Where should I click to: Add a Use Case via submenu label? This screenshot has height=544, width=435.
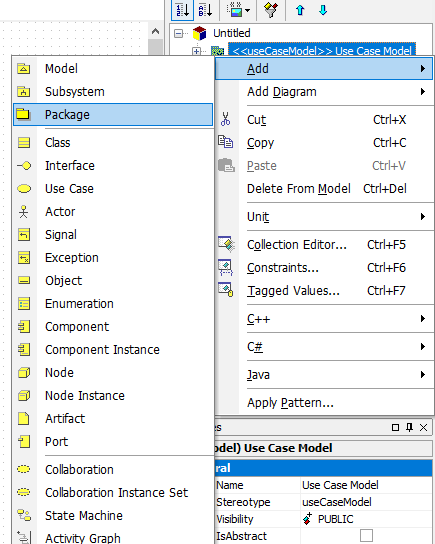(69, 189)
